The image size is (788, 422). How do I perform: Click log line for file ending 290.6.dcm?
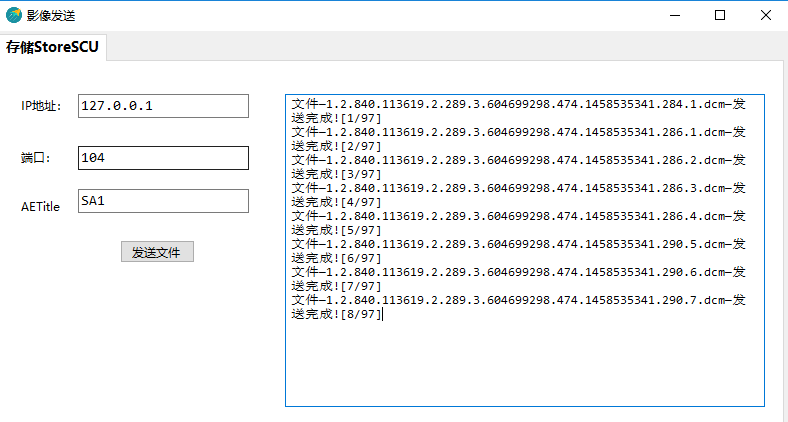[519, 272]
